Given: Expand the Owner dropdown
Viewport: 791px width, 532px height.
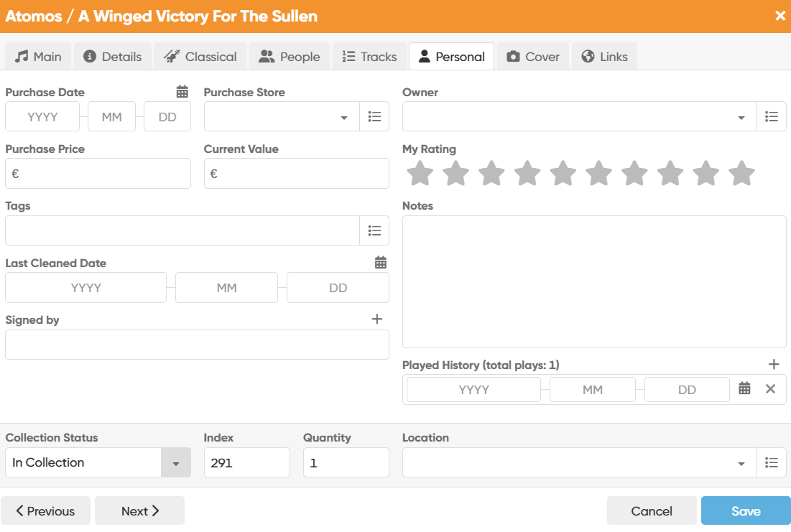Looking at the screenshot, I should (741, 118).
